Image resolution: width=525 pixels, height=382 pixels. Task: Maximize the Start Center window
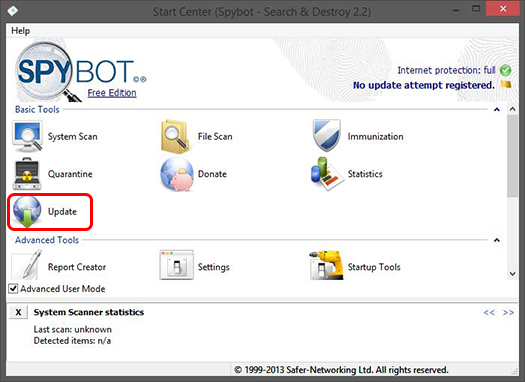click(x=476, y=9)
